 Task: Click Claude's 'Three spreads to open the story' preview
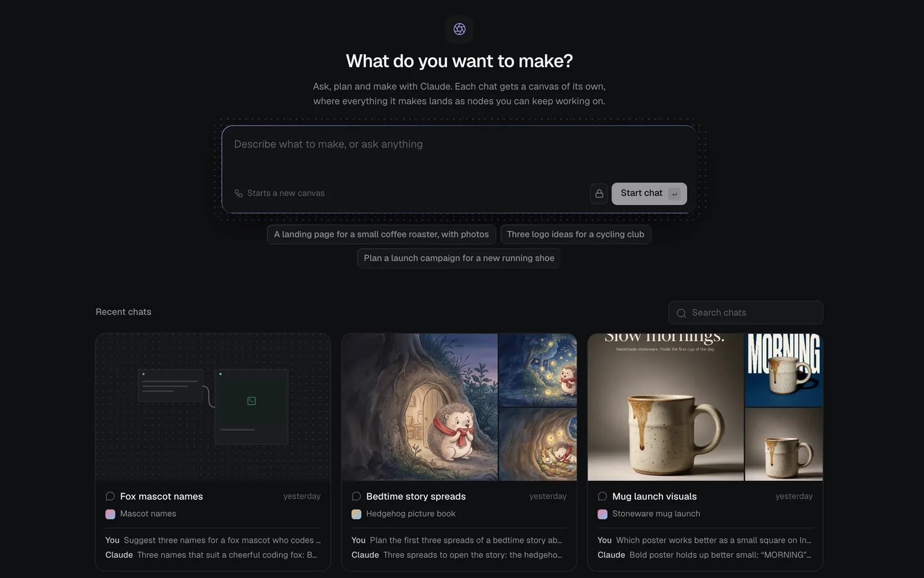click(472, 555)
